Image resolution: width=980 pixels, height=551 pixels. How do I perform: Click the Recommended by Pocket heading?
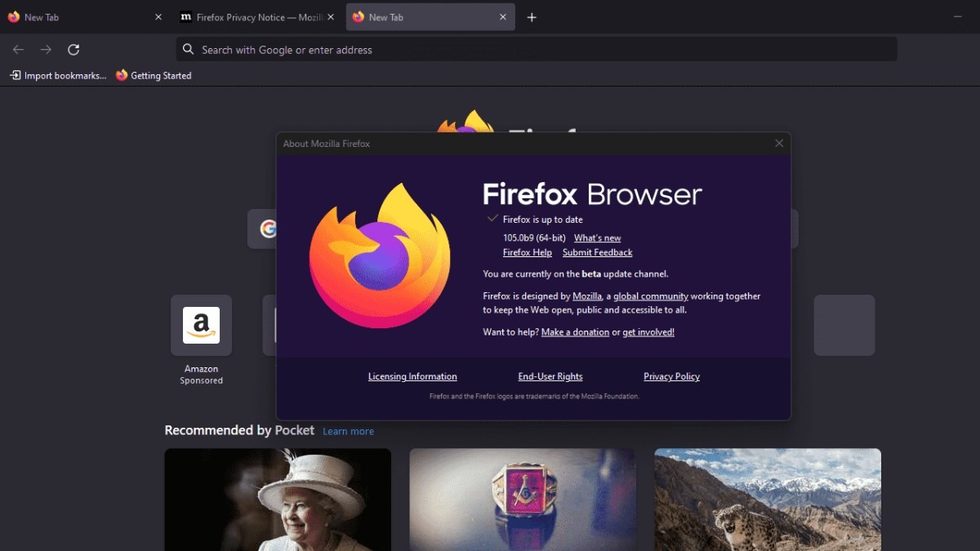click(x=239, y=430)
